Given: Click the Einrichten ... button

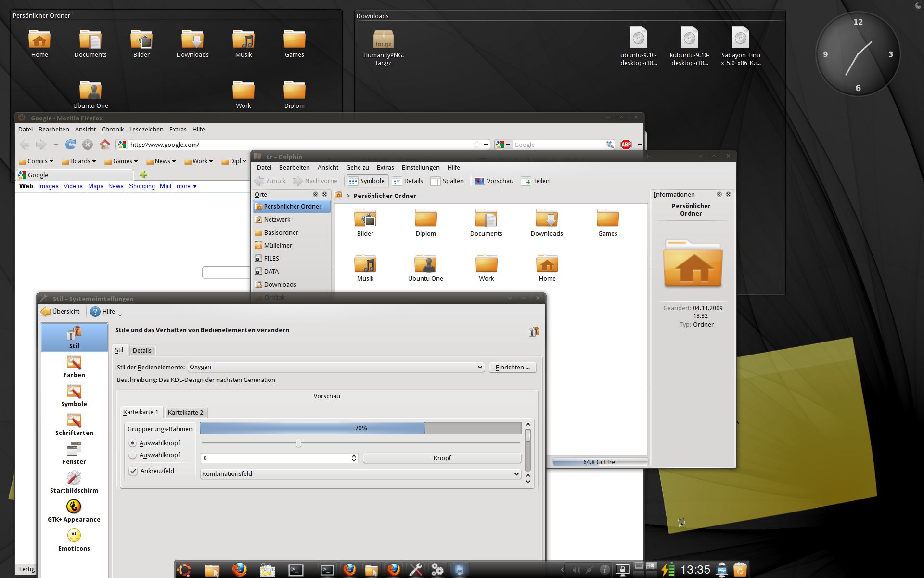Looking at the screenshot, I should (x=513, y=367).
